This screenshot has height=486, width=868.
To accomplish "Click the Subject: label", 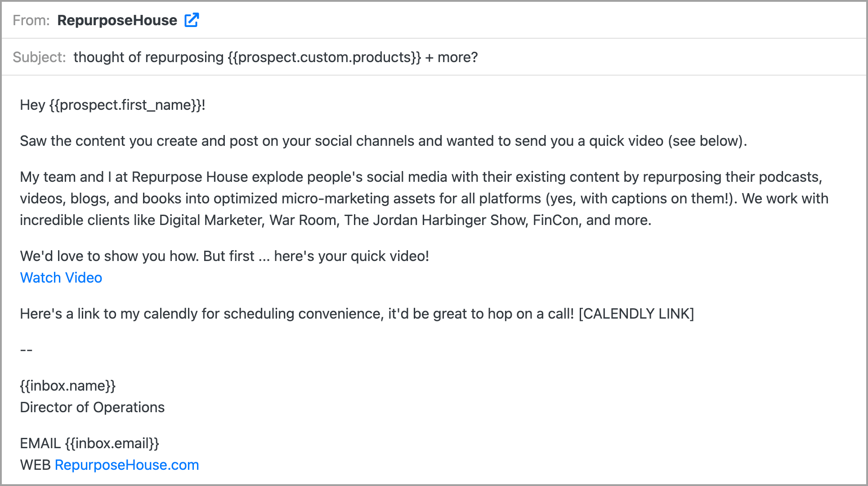I will point(39,57).
